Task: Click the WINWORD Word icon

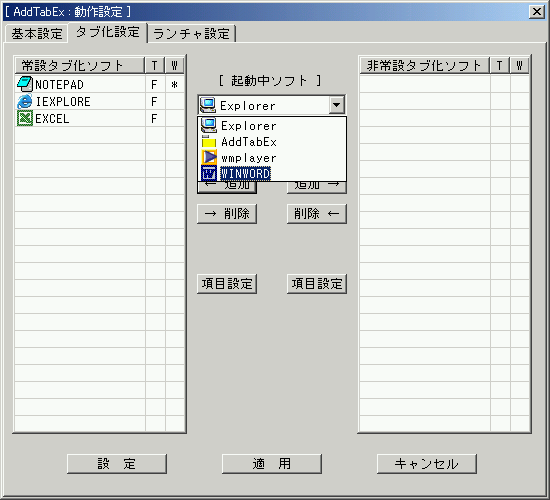Action: coord(209,173)
